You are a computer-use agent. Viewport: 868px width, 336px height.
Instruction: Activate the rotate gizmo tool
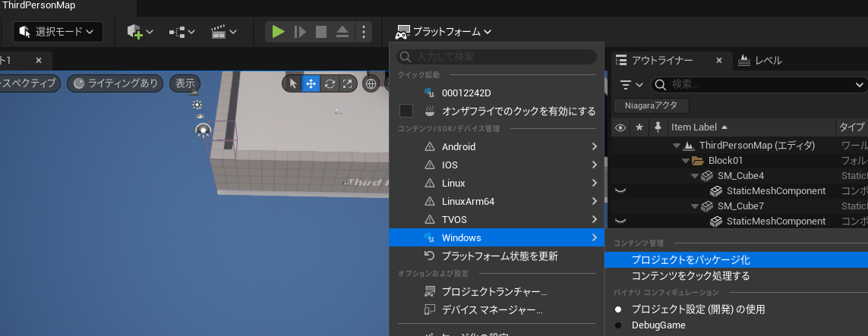coord(330,83)
